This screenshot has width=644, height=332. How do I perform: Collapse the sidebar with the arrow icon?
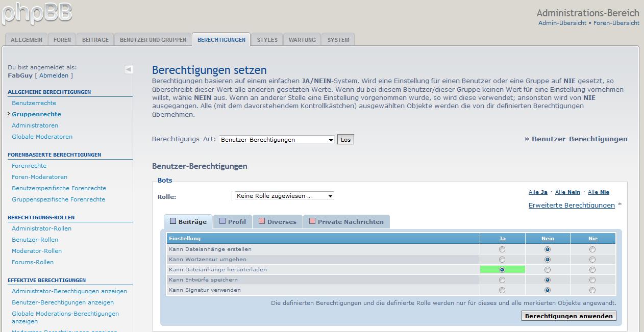coord(129,69)
